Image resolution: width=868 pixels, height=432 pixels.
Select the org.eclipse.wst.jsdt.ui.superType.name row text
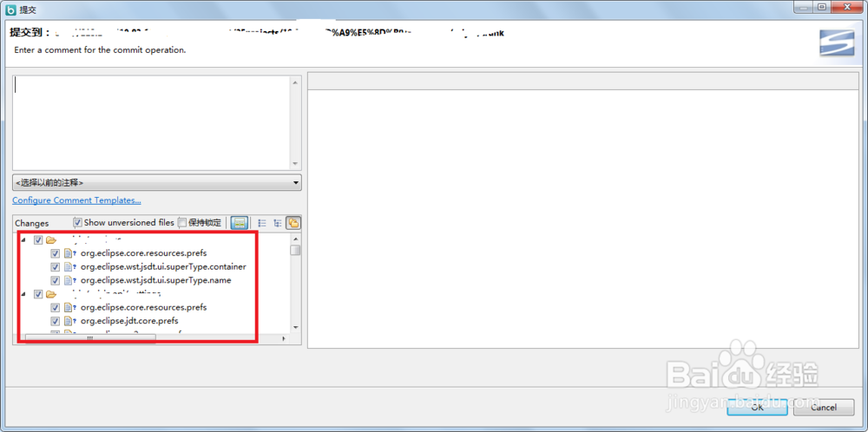tap(156, 280)
